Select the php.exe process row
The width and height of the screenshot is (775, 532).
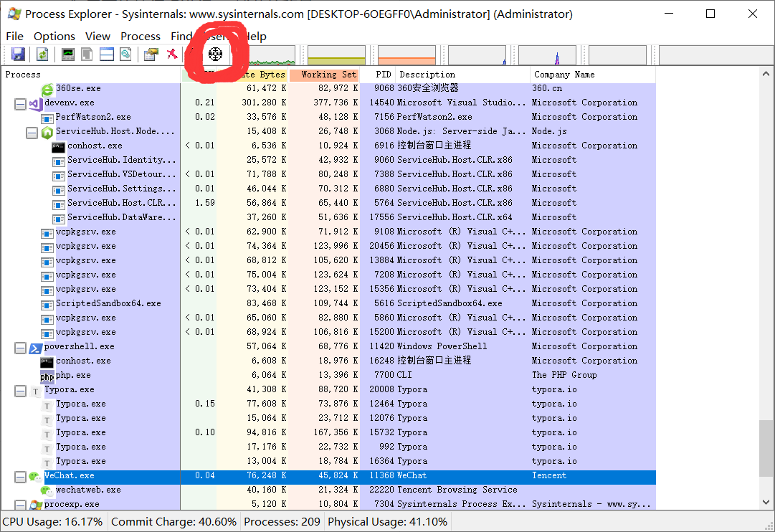328,375
